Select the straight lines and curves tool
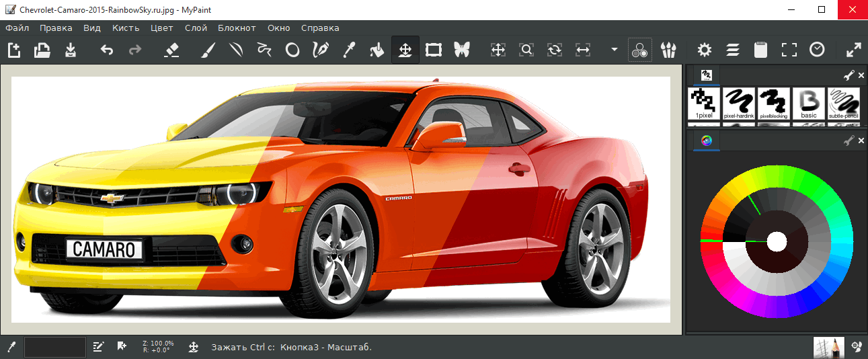868x359 pixels. [x=236, y=50]
